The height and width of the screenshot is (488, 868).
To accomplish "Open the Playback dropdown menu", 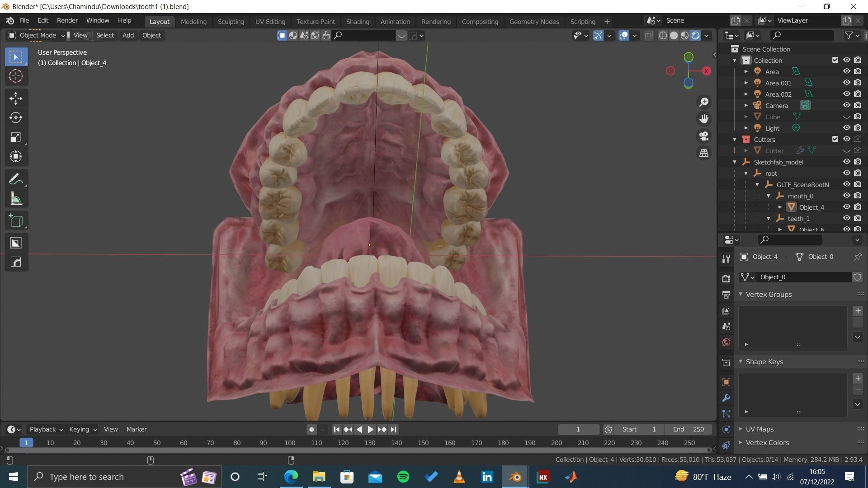I will point(46,429).
